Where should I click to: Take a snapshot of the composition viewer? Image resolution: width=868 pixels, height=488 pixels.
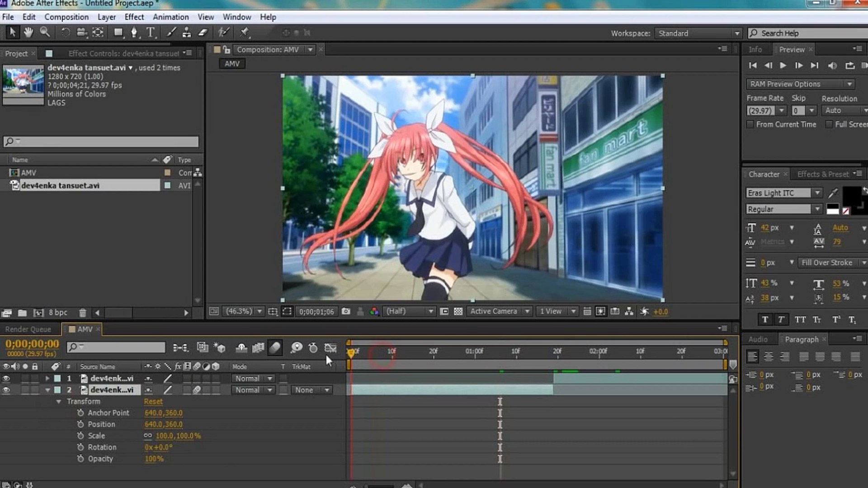click(346, 311)
